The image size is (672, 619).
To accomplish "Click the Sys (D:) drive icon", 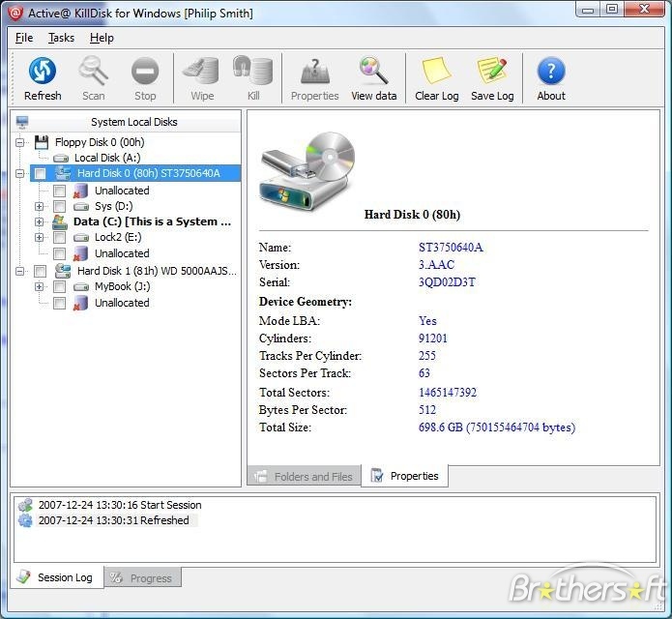I will click(81, 207).
